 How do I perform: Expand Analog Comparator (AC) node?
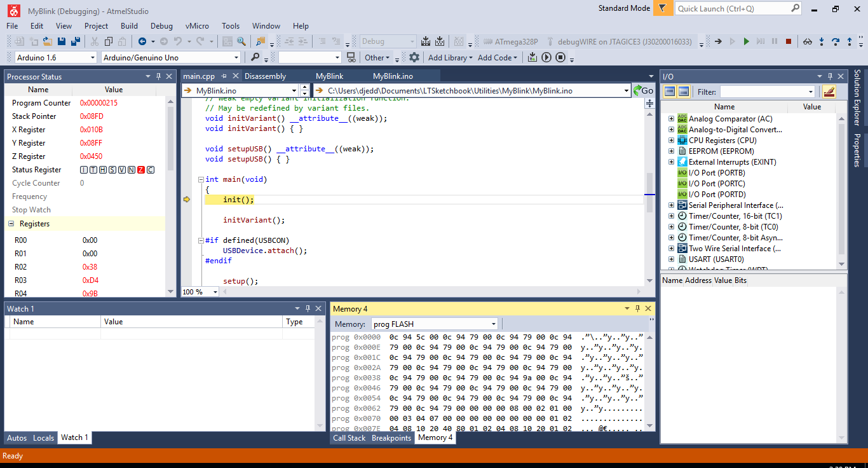tap(671, 119)
